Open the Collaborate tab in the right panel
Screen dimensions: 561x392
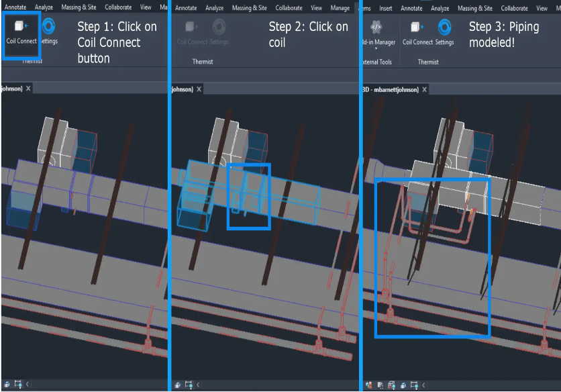514,8
